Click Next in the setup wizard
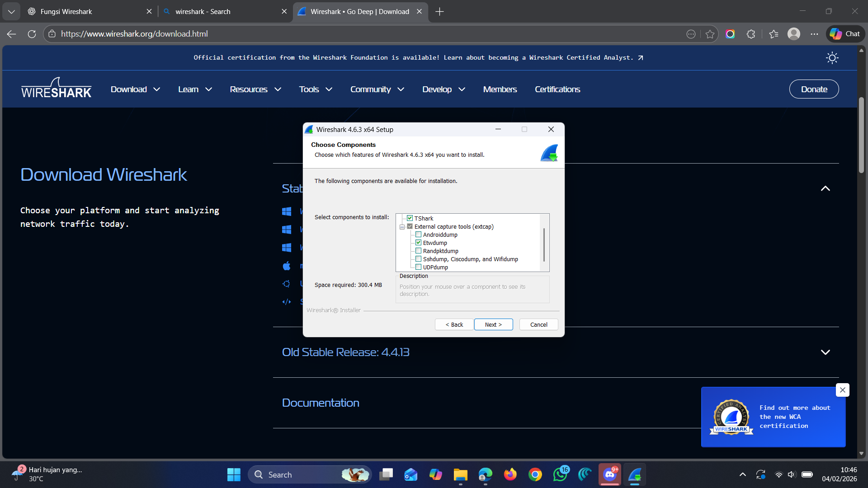The width and height of the screenshot is (868, 488). click(x=493, y=324)
